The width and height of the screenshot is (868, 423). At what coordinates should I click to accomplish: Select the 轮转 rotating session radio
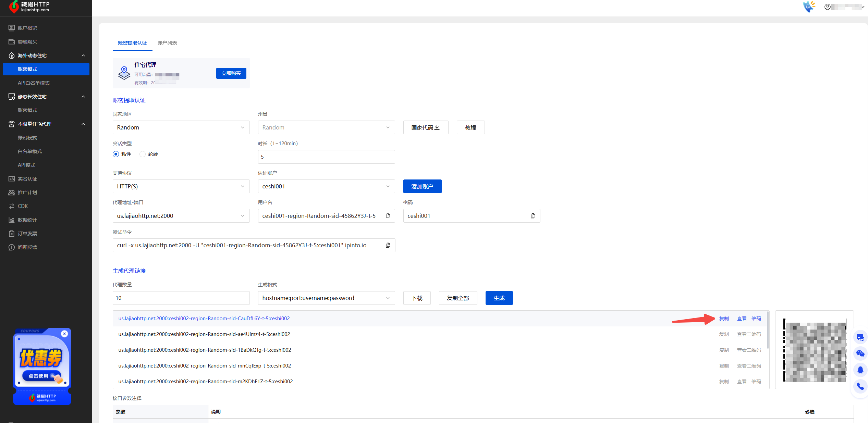143,154
